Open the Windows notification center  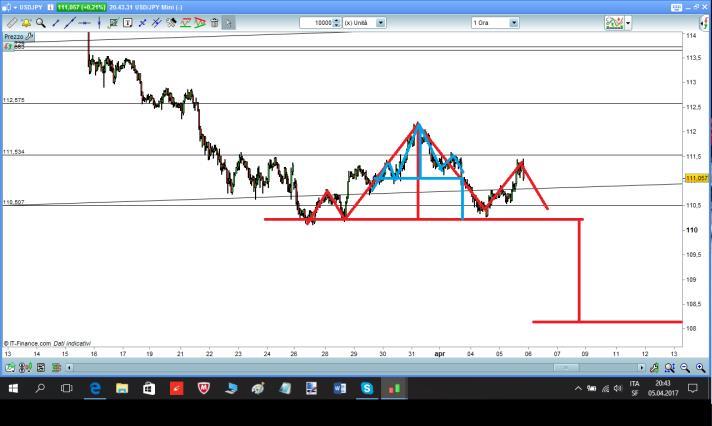[x=692, y=388]
